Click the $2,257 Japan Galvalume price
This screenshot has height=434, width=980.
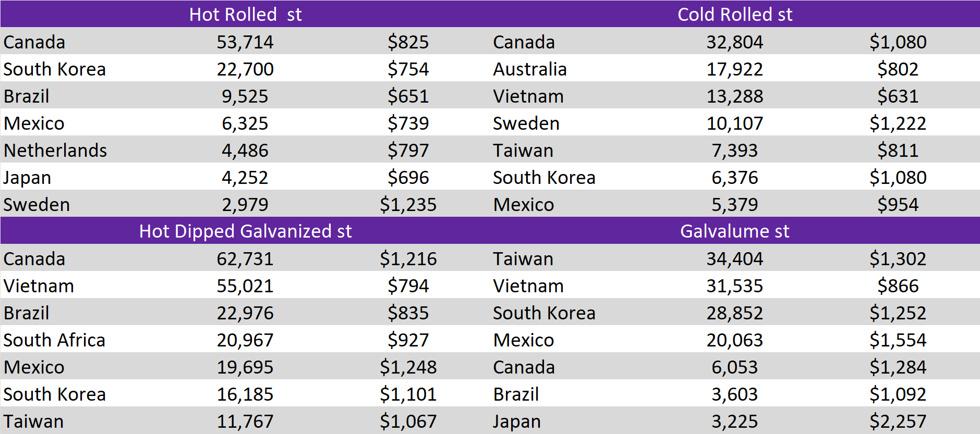(898, 421)
